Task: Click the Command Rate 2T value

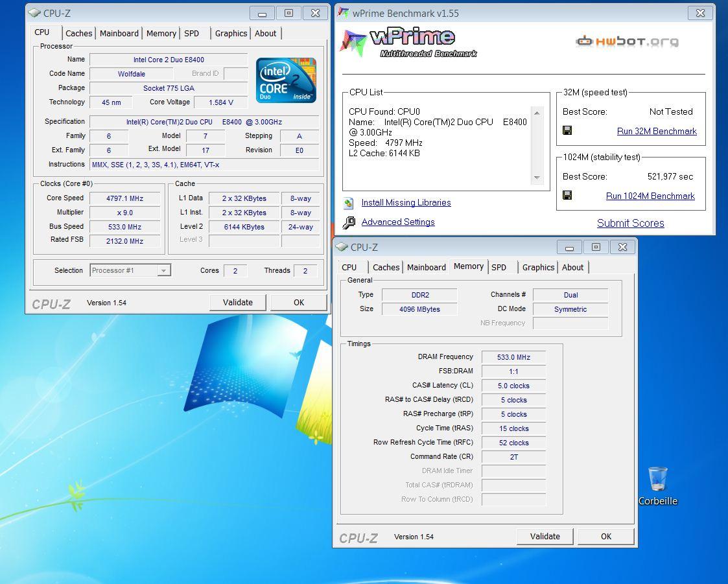Action: (513, 457)
